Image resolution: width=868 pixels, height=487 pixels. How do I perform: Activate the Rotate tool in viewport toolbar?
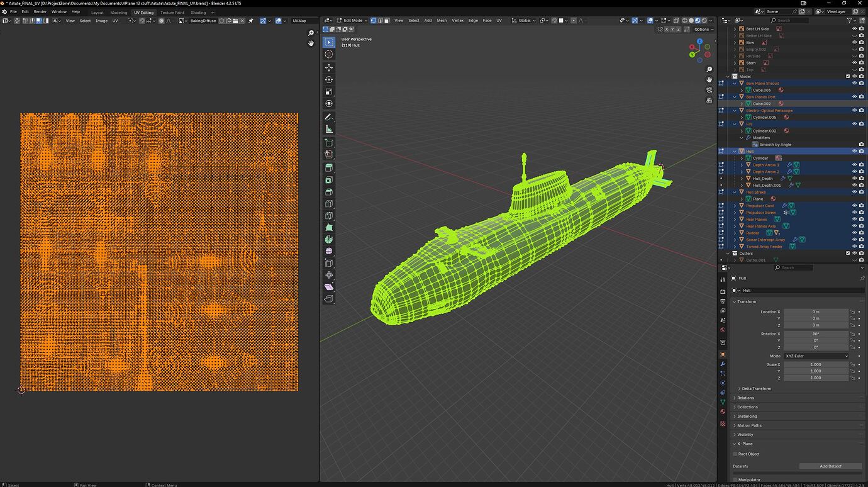[329, 79]
